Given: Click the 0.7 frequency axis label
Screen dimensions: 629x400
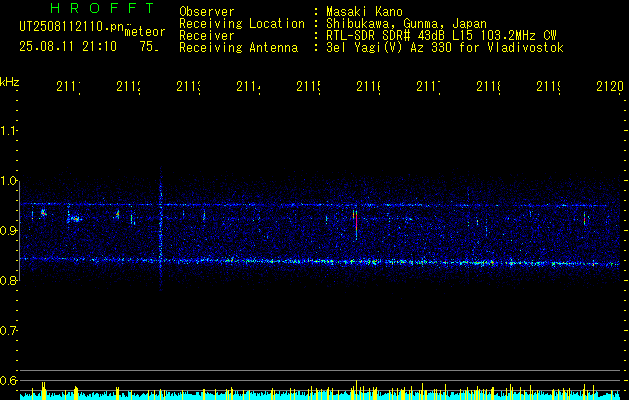Looking at the screenshot, I should point(8,330).
